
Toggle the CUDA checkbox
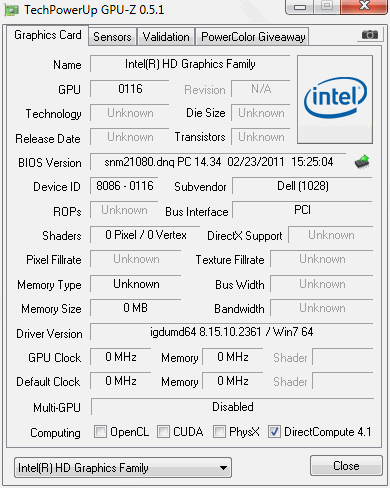pos(163,431)
